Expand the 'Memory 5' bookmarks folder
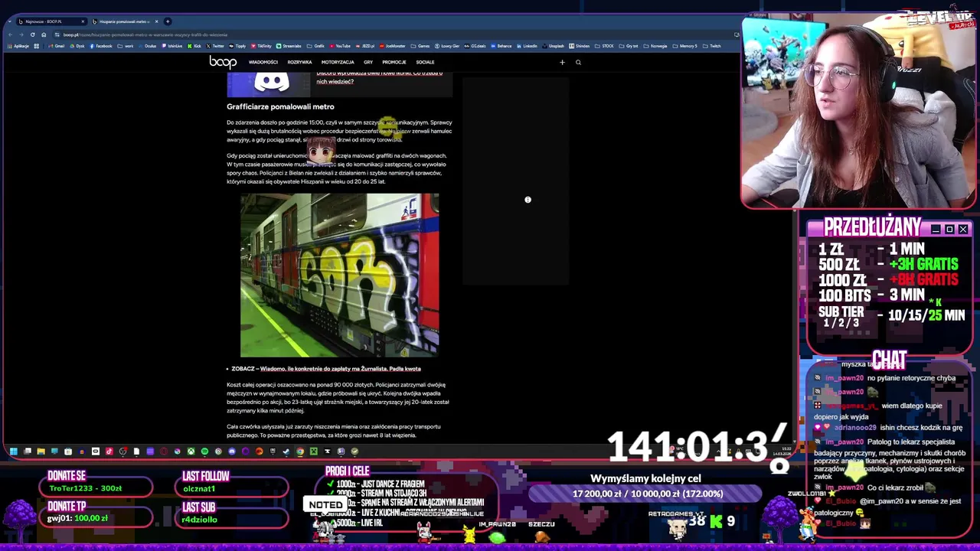Viewport: 980px width, 551px height. (686, 46)
